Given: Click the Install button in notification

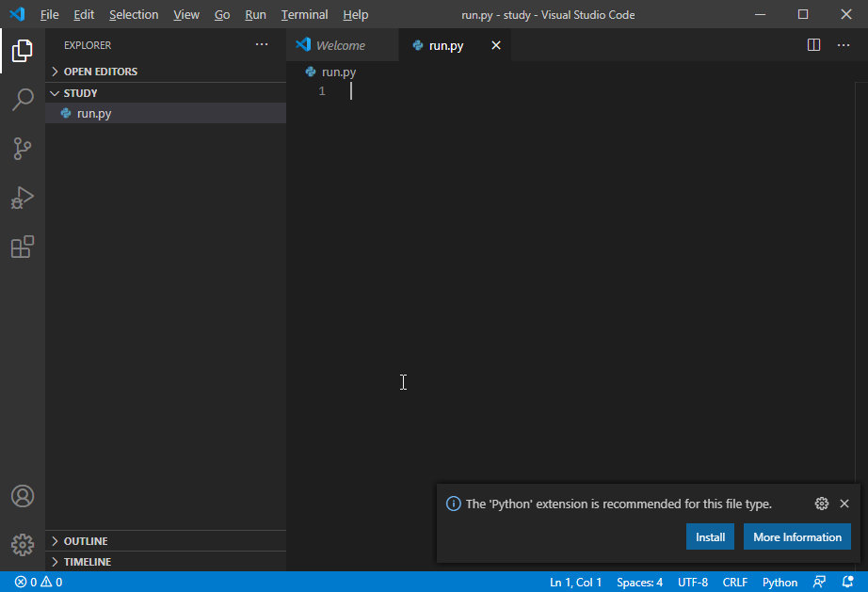Looking at the screenshot, I should click(710, 537).
